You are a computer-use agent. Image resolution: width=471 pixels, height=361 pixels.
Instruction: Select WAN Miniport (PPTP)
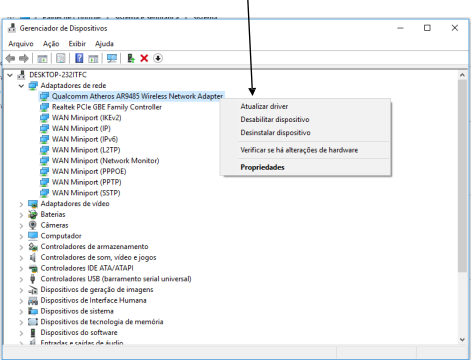click(x=87, y=182)
